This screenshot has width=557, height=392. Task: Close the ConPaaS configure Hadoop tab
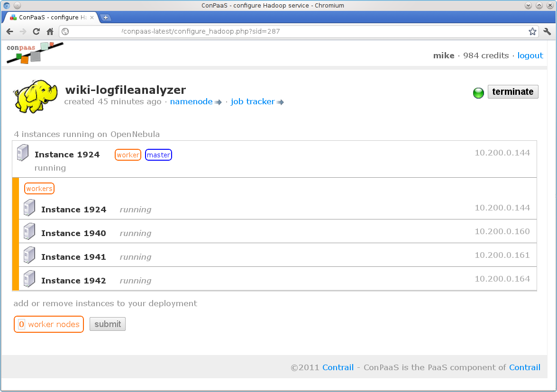click(x=92, y=18)
